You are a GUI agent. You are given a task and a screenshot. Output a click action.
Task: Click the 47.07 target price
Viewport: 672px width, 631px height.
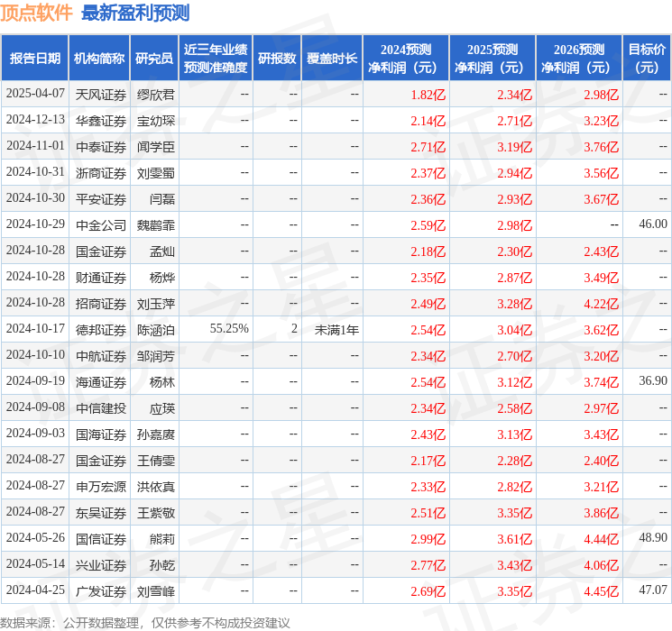(653, 590)
